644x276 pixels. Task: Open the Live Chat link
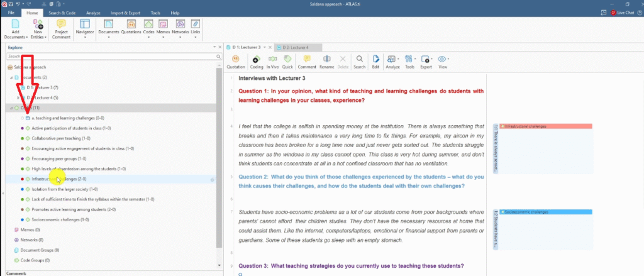point(625,13)
